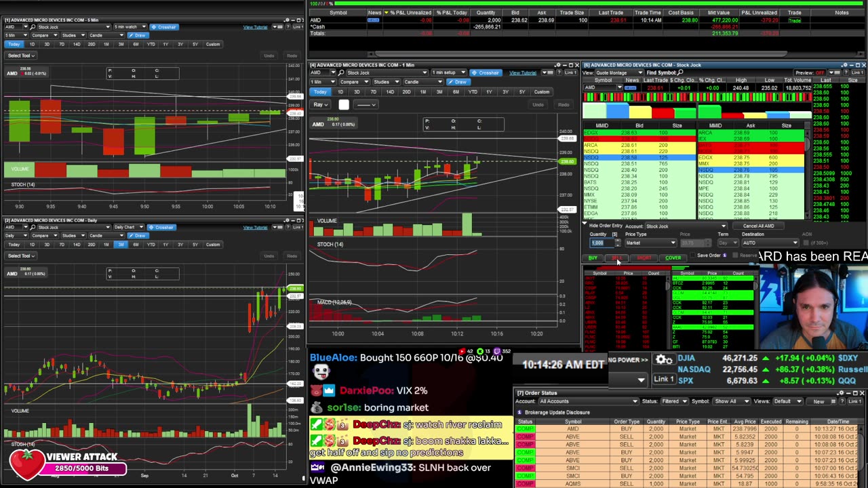Screen dimensions: 868x488
Task: Open Account All Accounts dropdown in Order Status
Action: coord(588,401)
